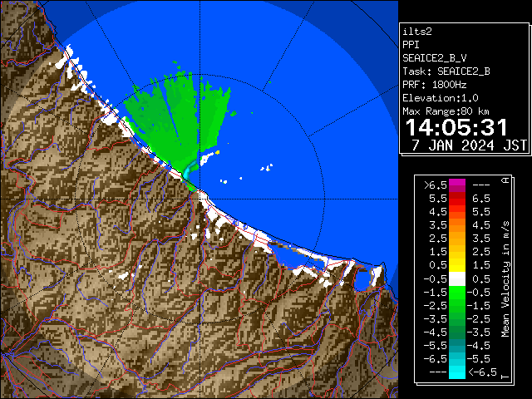Click the magenta '>6.5' legend swatch
Image resolution: width=532 pixels, height=399 pixels.
457,185
